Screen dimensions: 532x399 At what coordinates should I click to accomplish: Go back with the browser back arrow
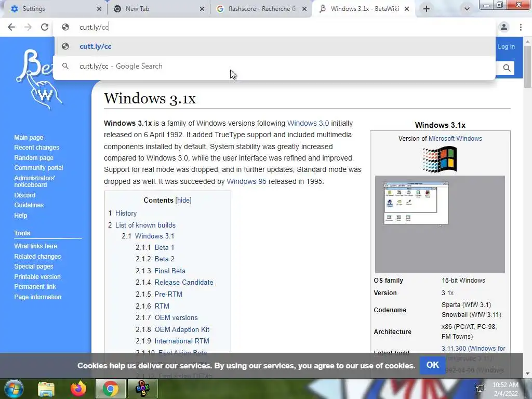[x=11, y=27]
